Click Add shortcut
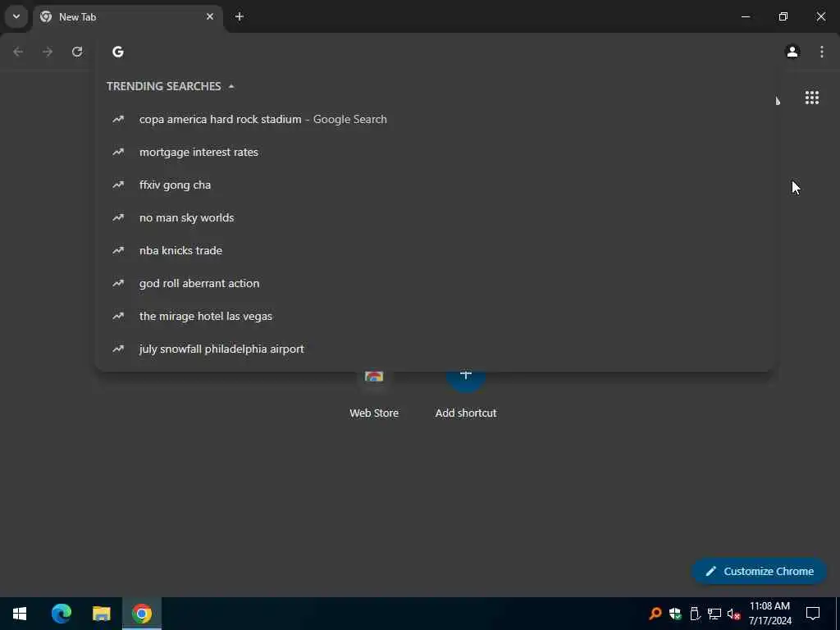Screen dimensions: 840x630 tap(466, 395)
